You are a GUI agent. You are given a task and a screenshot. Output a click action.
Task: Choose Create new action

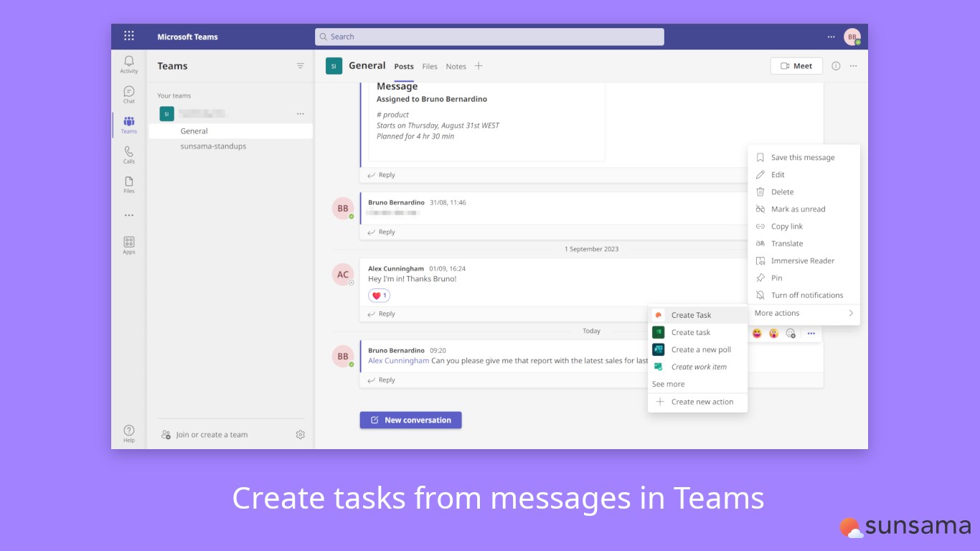tap(697, 402)
